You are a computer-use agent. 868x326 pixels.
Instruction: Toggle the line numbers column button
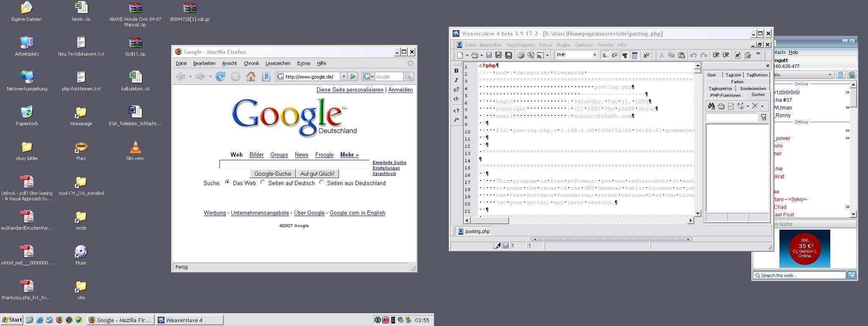tap(634, 55)
